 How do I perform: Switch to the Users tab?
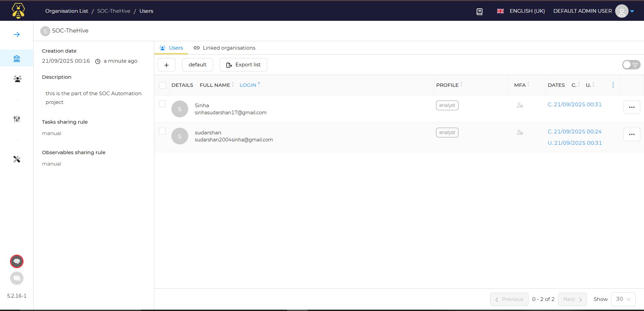[171, 48]
